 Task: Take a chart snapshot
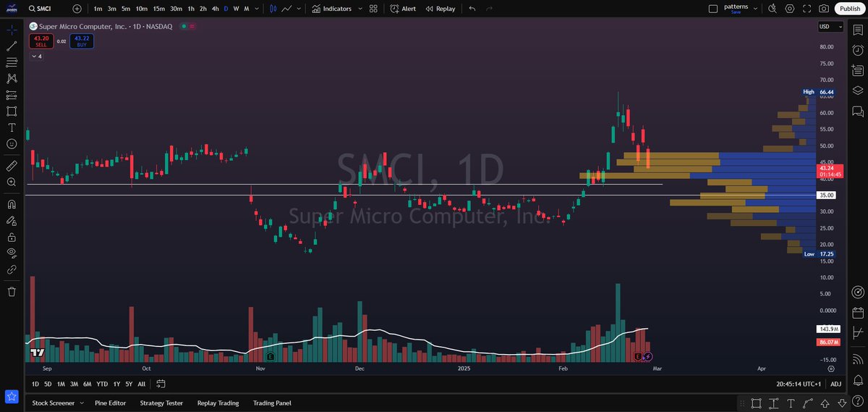[824, 9]
